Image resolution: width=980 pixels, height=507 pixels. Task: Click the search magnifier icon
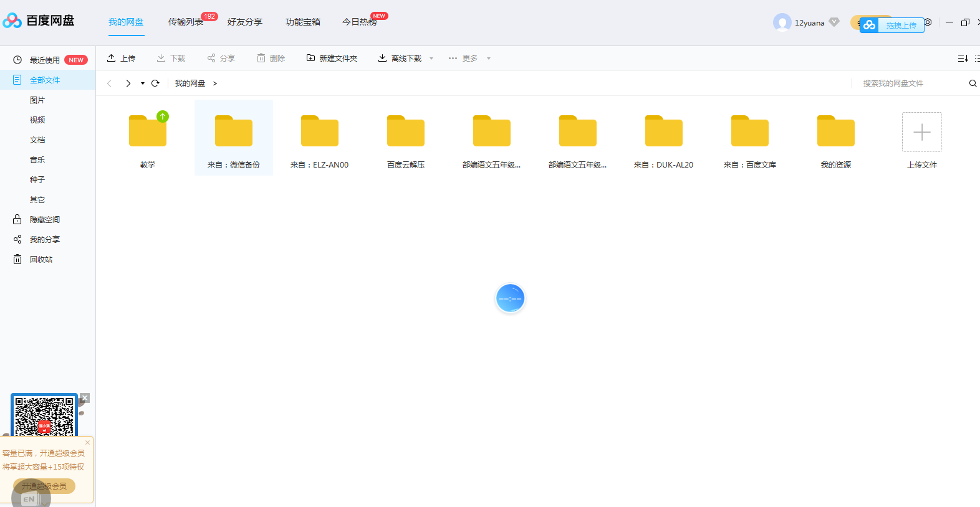[973, 83]
